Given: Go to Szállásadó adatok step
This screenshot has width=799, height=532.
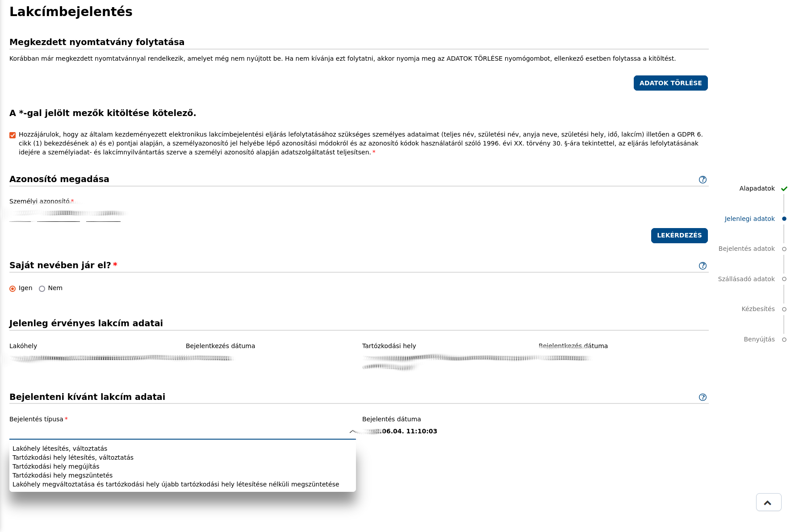Looking at the screenshot, I should [746, 279].
